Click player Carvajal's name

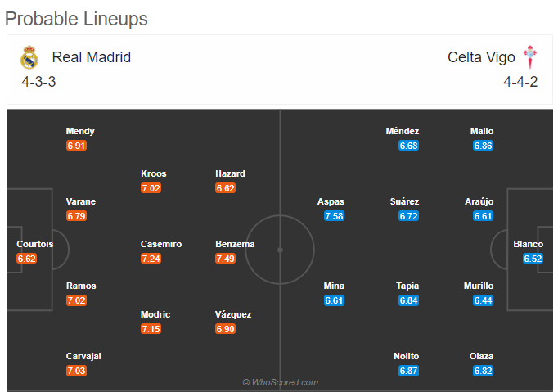click(x=83, y=356)
